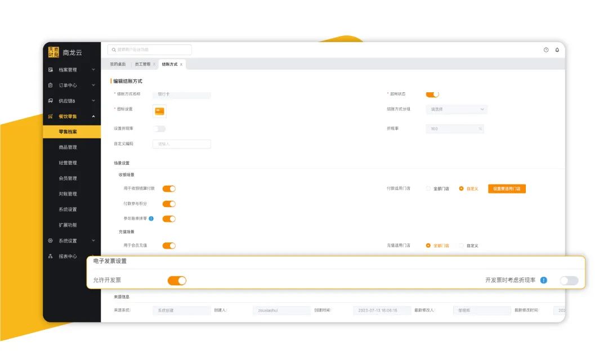Select 全部门店 radio for 付款适用门店
This screenshot has height=364, width=608.
tap(428, 189)
